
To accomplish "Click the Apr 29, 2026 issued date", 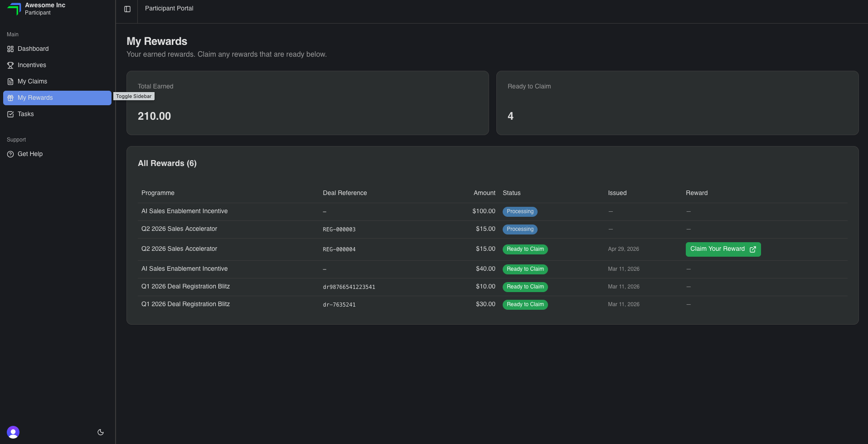I will (623, 249).
